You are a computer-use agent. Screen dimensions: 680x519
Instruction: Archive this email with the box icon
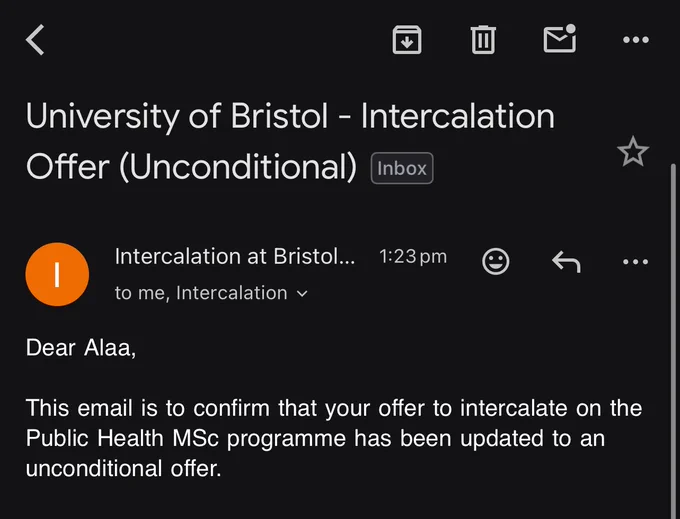pos(407,40)
